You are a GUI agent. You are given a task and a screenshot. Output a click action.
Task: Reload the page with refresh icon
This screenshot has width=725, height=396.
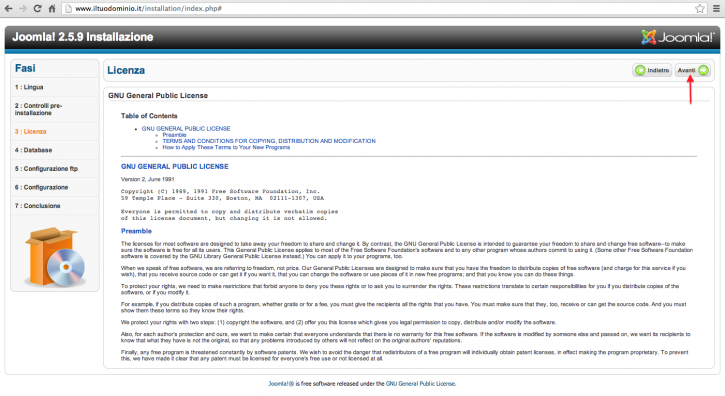[x=37, y=8]
